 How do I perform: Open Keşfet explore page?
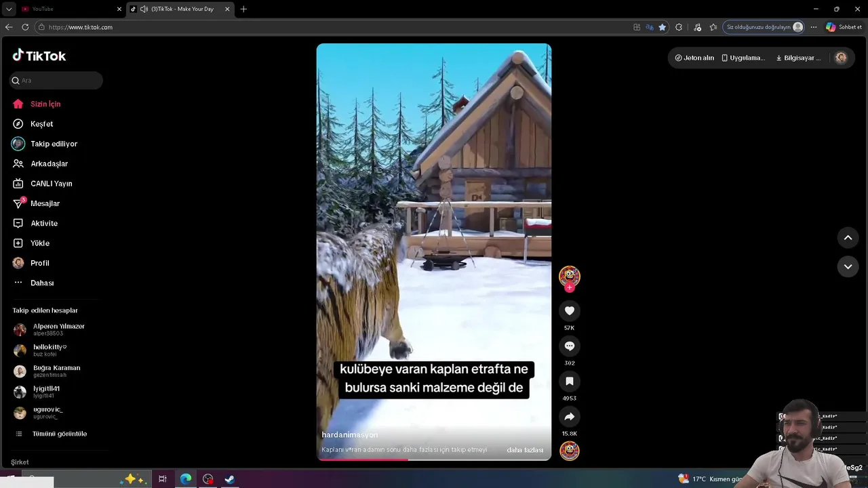(x=33, y=124)
